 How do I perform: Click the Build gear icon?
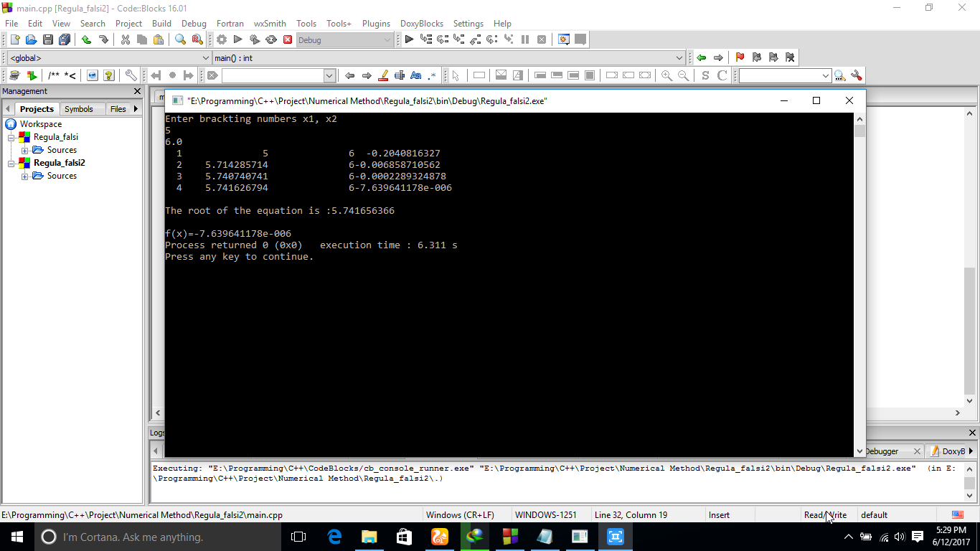click(222, 40)
